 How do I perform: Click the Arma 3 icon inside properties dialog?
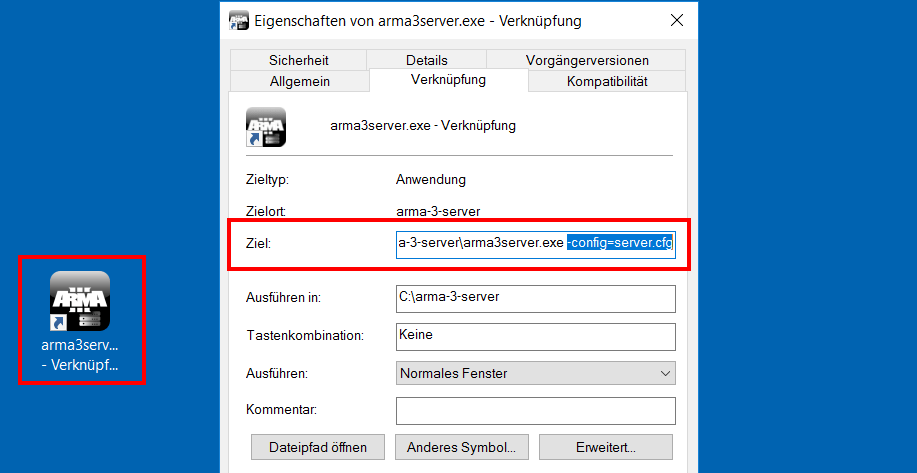click(x=266, y=127)
